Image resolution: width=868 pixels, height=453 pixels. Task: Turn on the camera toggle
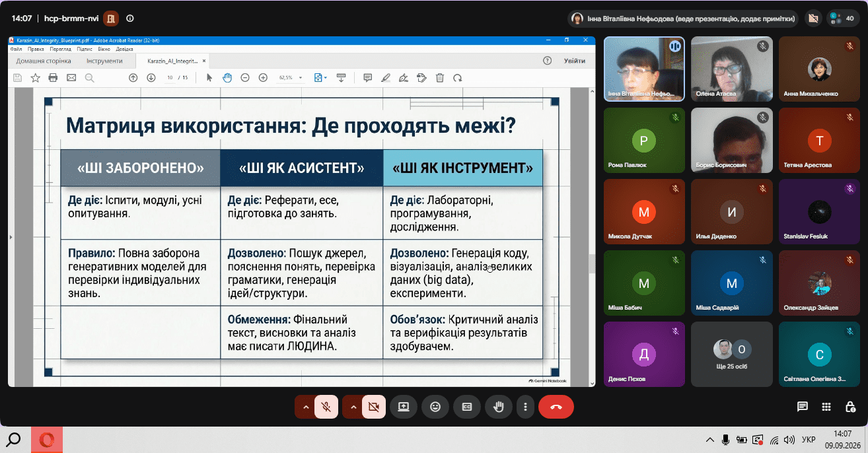373,407
